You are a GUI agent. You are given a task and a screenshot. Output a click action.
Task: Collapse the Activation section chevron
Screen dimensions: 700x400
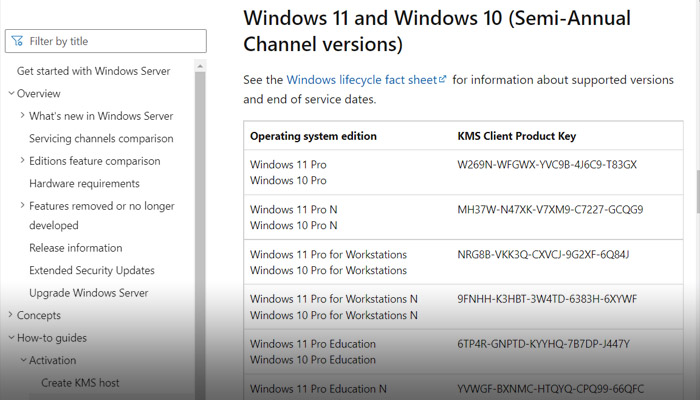point(23,360)
